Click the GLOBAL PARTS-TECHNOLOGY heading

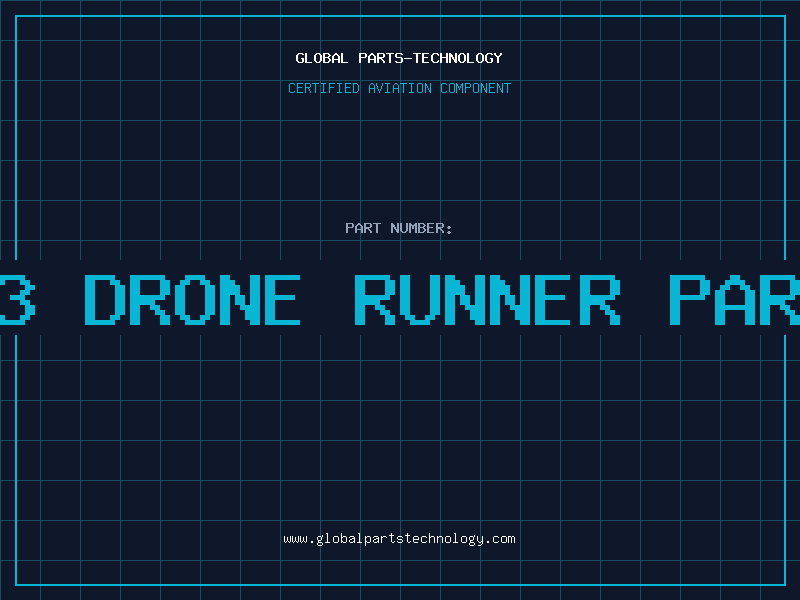click(x=399, y=58)
